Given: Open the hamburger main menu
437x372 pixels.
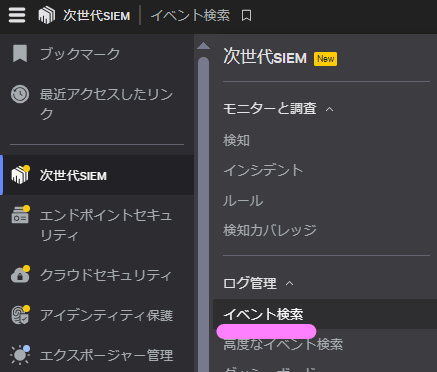Looking at the screenshot, I should click(x=17, y=15).
